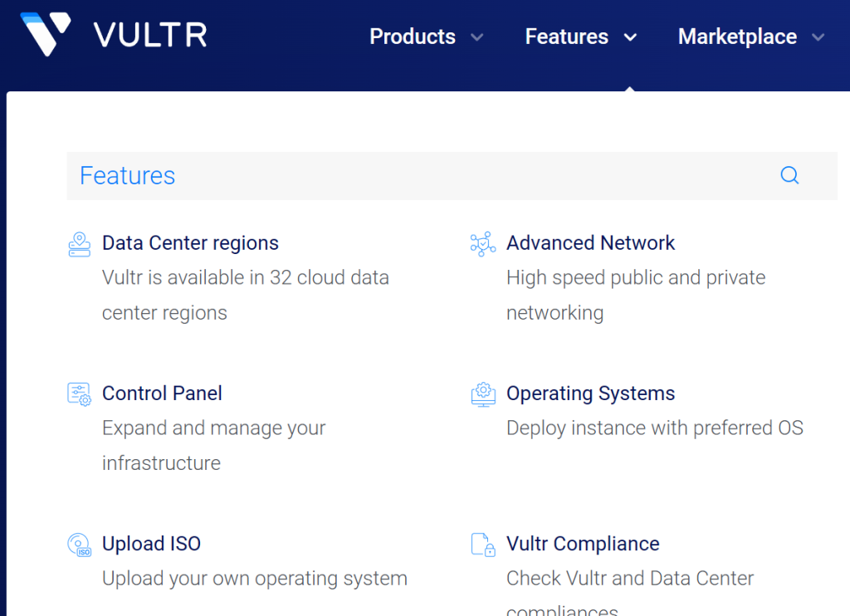Click the Features search field
850x616 pixels.
coord(452,176)
